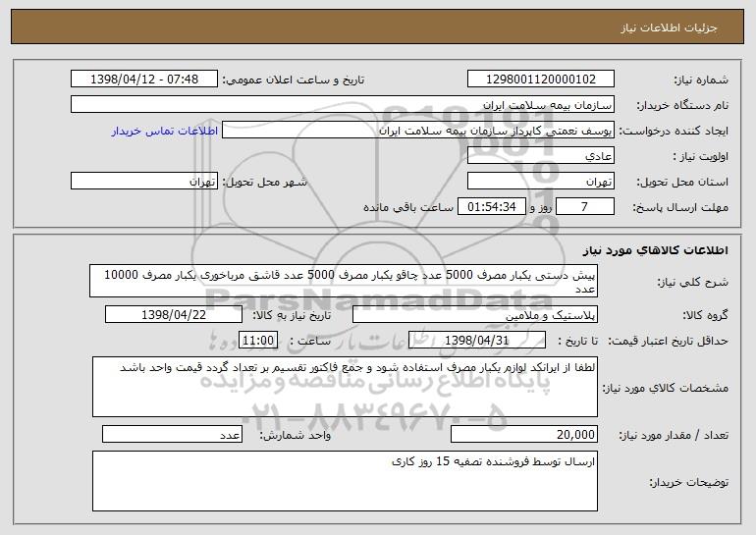Click buyer organization field سازمان بیمه سلامت ایران
This screenshot has width=756, height=535.
click(x=343, y=104)
